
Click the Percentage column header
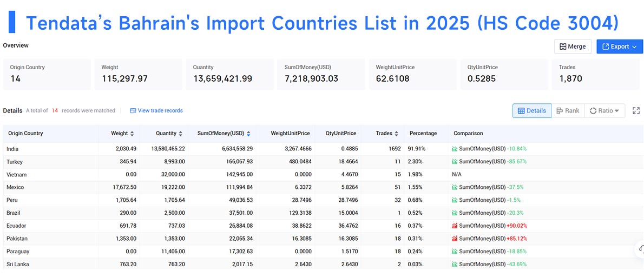tap(423, 134)
